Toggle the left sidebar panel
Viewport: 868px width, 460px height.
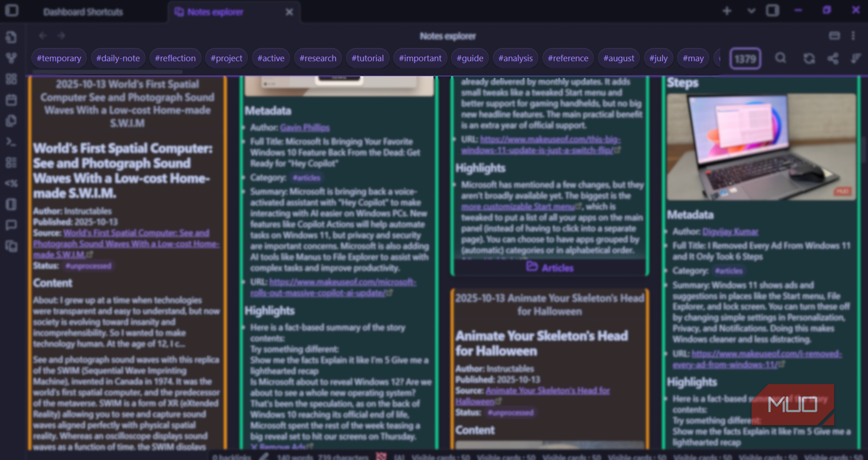(12, 11)
